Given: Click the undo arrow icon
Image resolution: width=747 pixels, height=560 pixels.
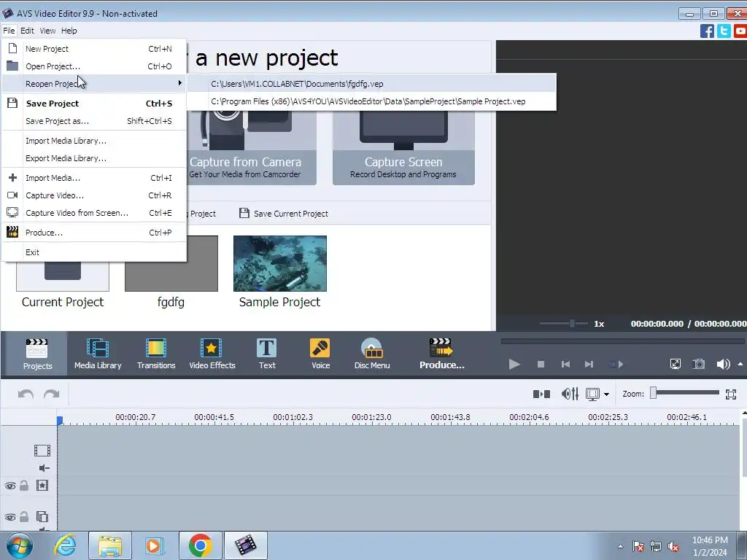Looking at the screenshot, I should pos(26,394).
